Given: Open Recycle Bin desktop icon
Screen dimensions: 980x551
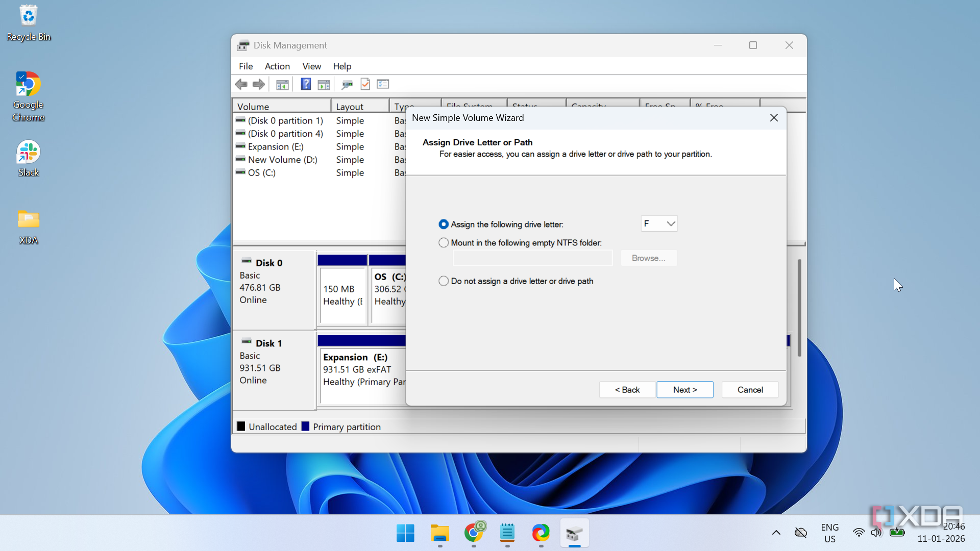Looking at the screenshot, I should 29,23.
